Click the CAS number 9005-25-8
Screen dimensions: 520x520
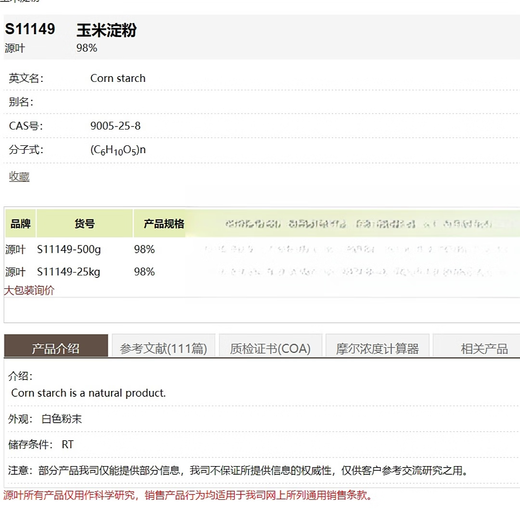115,126
